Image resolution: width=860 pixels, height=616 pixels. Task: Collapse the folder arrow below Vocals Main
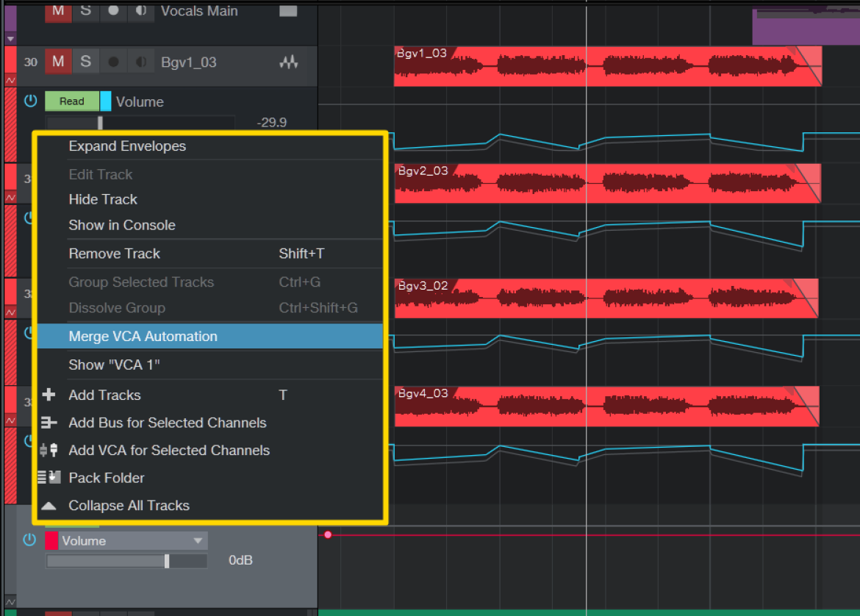point(10,39)
